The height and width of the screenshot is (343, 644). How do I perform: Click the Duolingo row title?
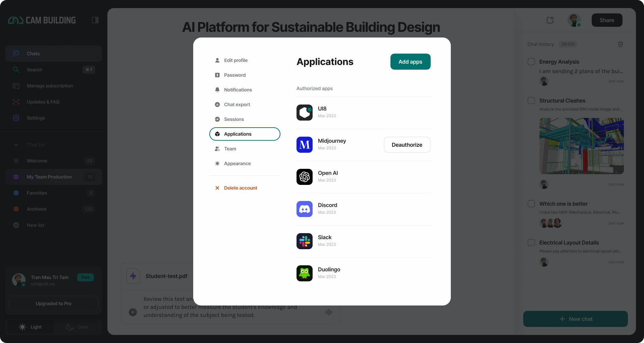click(x=329, y=269)
